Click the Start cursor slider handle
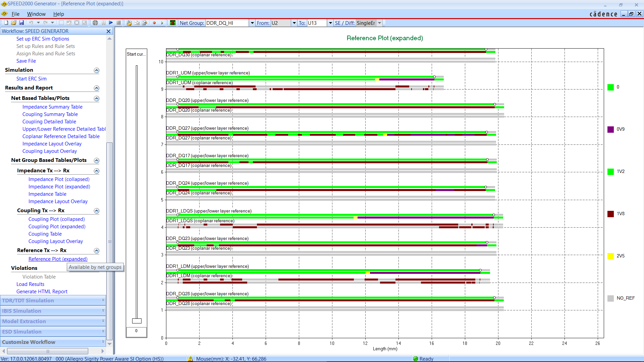The image size is (644, 362). (137, 321)
